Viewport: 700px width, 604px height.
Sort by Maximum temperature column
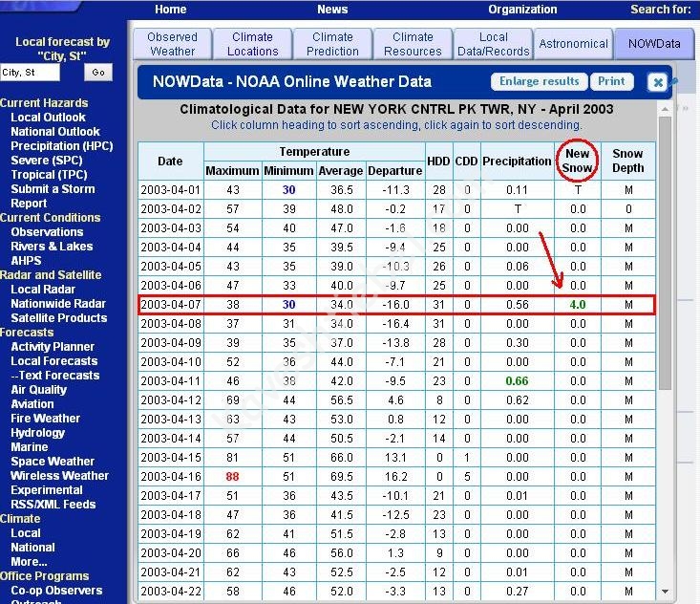click(232, 170)
